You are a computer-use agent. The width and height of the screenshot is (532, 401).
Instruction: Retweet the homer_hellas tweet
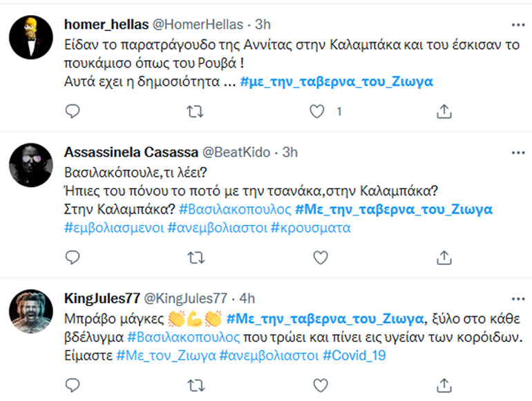[196, 111]
